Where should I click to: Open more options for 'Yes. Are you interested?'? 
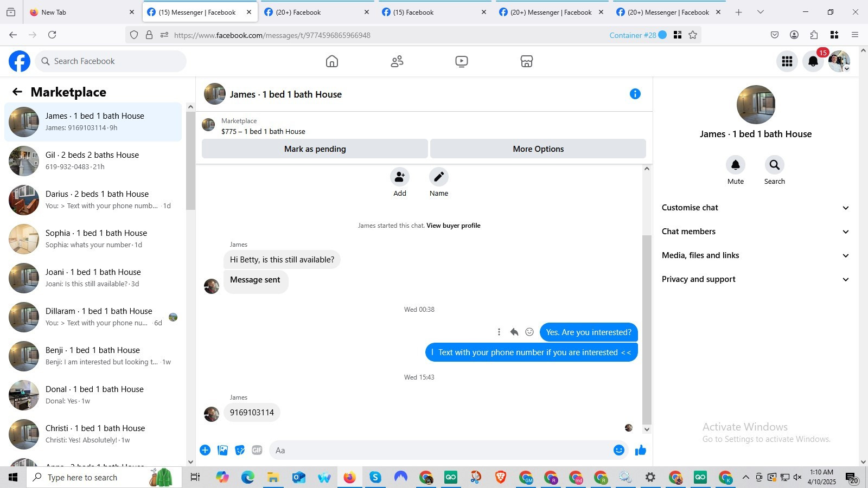coord(499,332)
